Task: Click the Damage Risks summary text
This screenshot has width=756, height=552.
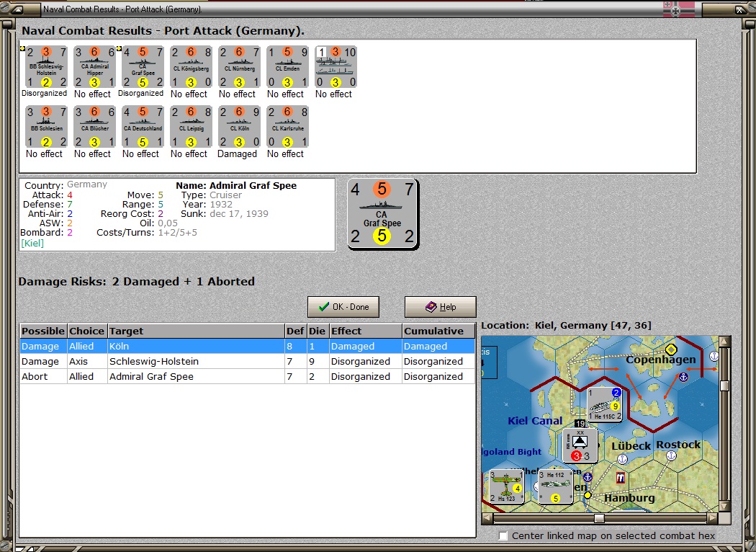Action: click(x=137, y=281)
